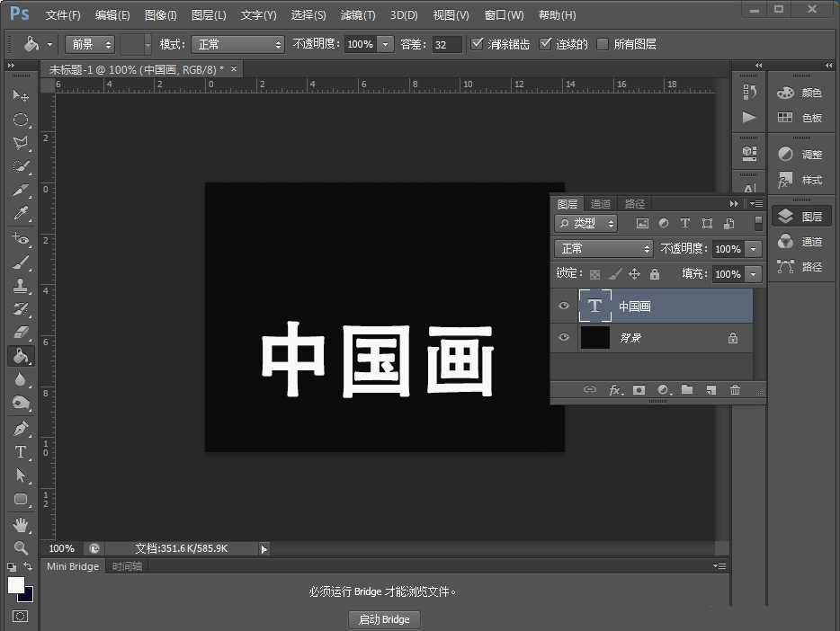840x631 pixels.
Task: Open the blend mode dropdown showing 正常
Action: click(x=603, y=248)
